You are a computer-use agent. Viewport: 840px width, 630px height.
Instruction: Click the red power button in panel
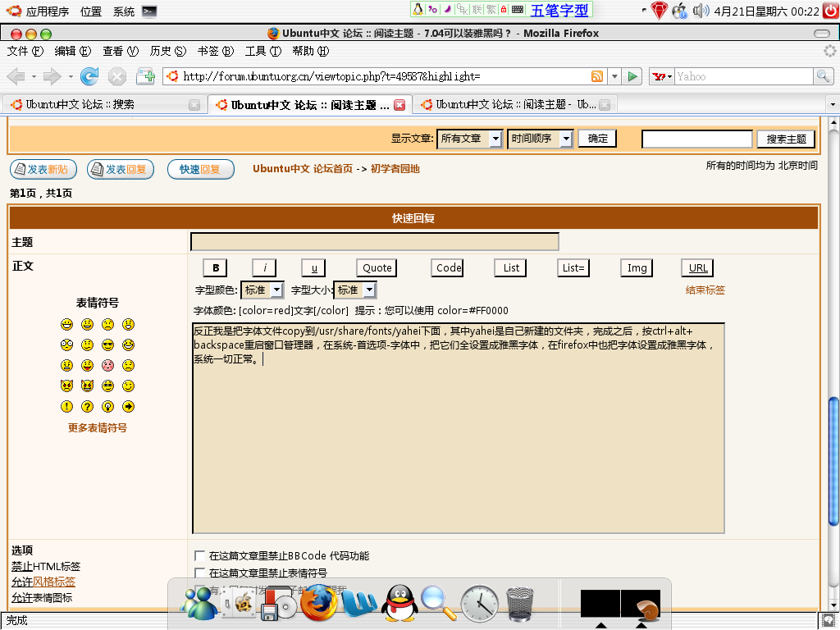tap(831, 11)
